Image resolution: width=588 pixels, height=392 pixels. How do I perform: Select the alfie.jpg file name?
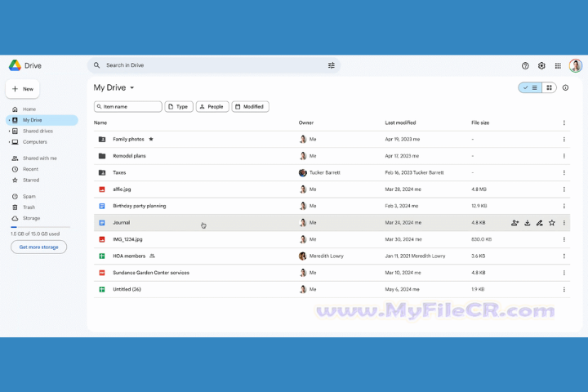(x=122, y=189)
